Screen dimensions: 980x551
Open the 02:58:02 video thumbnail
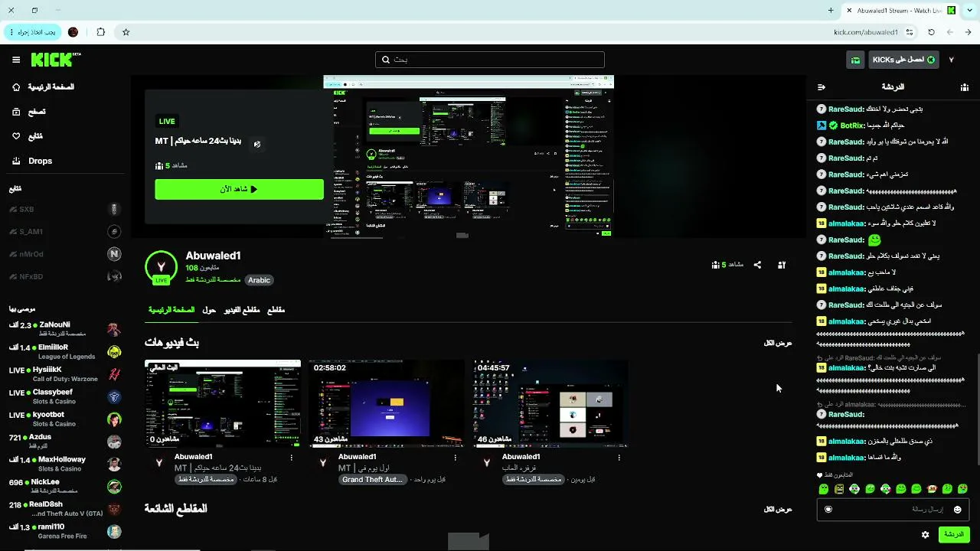point(387,403)
